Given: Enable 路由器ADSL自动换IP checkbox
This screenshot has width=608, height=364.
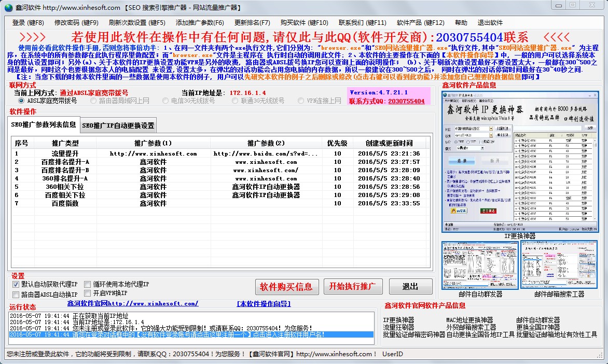Looking at the screenshot, I should coord(16,295).
